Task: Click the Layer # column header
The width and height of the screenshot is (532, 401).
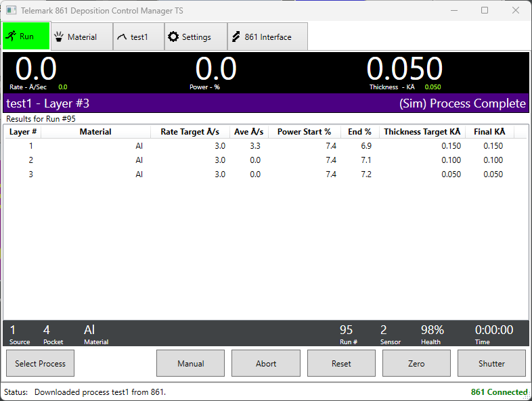Action: pos(23,132)
